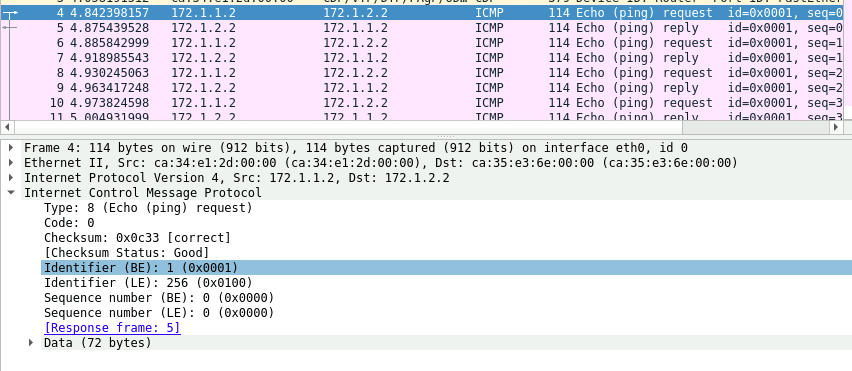This screenshot has height=371, width=852.
Task: Expand the Frame 4 details row
Action: click(x=11, y=147)
